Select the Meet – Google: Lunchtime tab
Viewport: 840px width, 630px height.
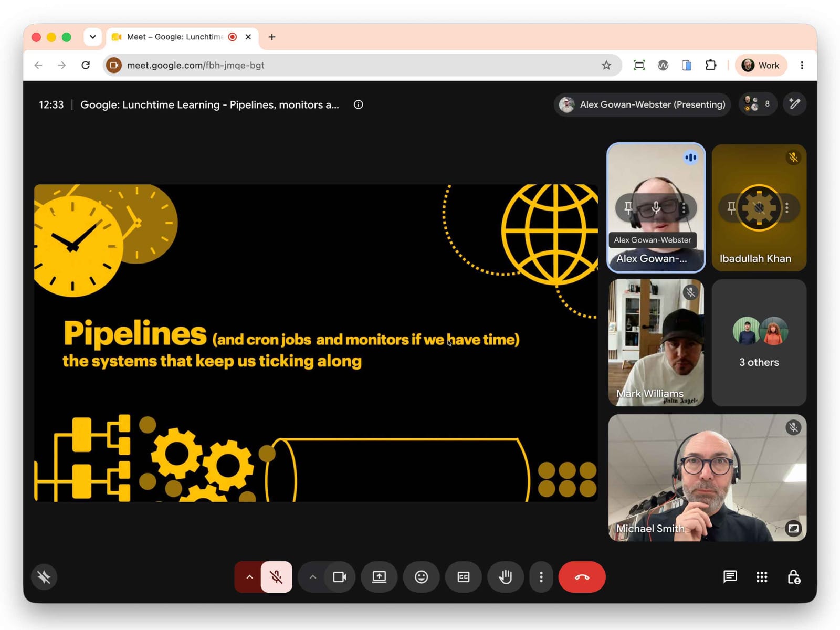pos(174,37)
